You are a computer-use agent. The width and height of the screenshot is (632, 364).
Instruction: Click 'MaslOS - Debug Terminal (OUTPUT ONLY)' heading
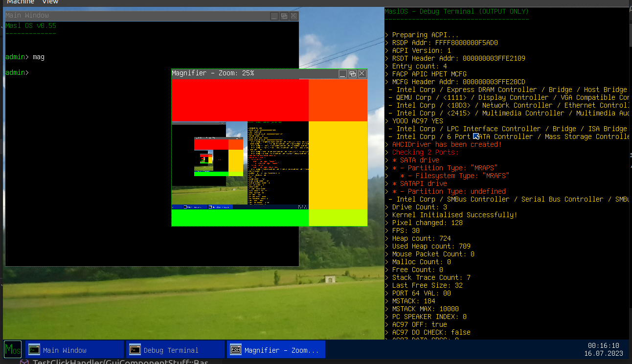pos(456,11)
